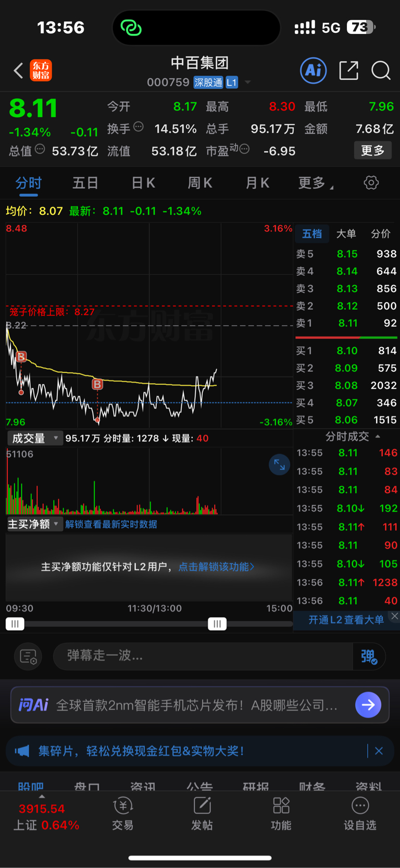400x868 pixels.
Task: Switch to 月K chart tab
Action: pyautogui.click(x=257, y=183)
